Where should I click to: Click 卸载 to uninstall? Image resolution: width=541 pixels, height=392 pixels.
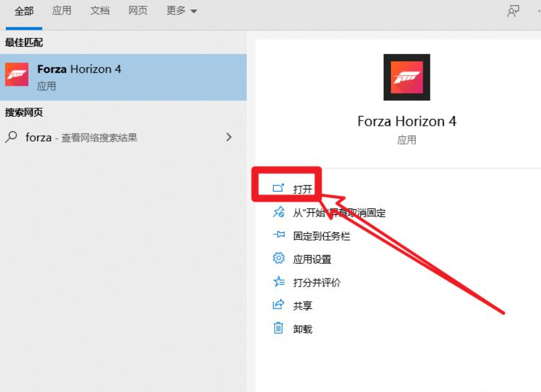[x=303, y=329]
